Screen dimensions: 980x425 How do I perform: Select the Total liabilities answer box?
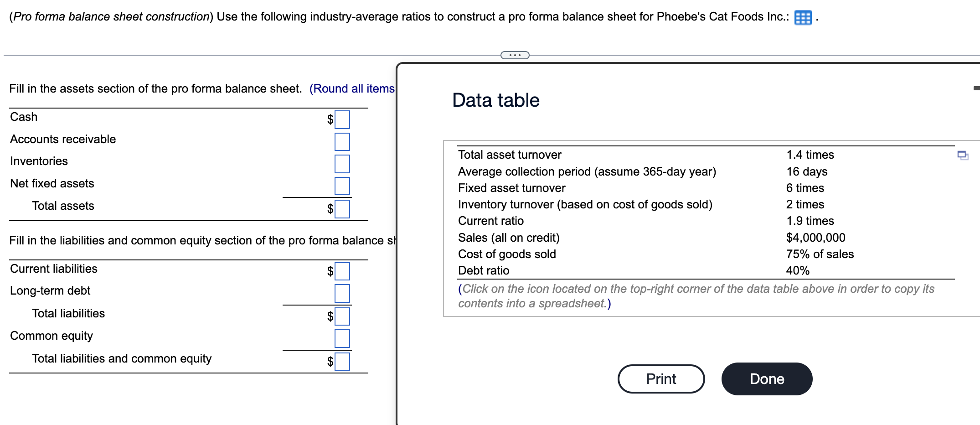342,316
